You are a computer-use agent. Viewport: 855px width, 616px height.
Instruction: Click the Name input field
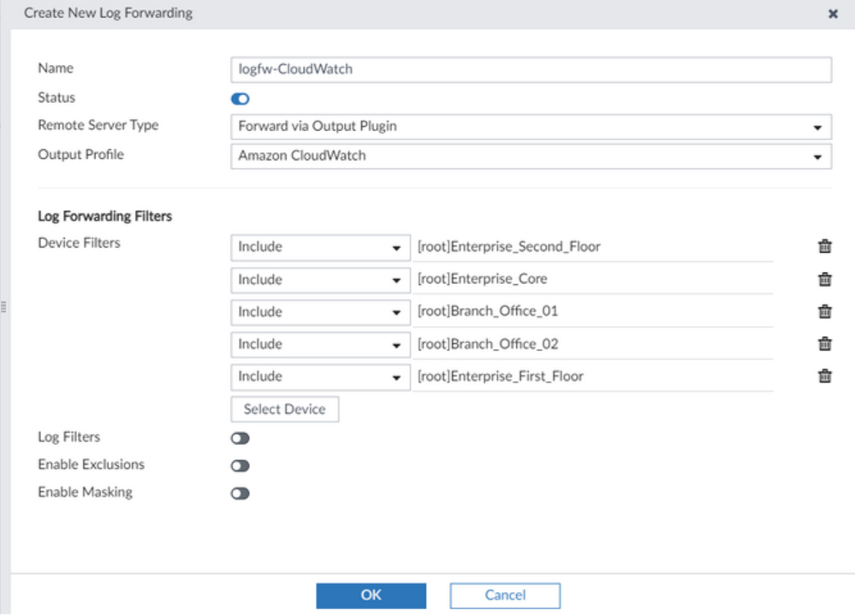(x=531, y=69)
